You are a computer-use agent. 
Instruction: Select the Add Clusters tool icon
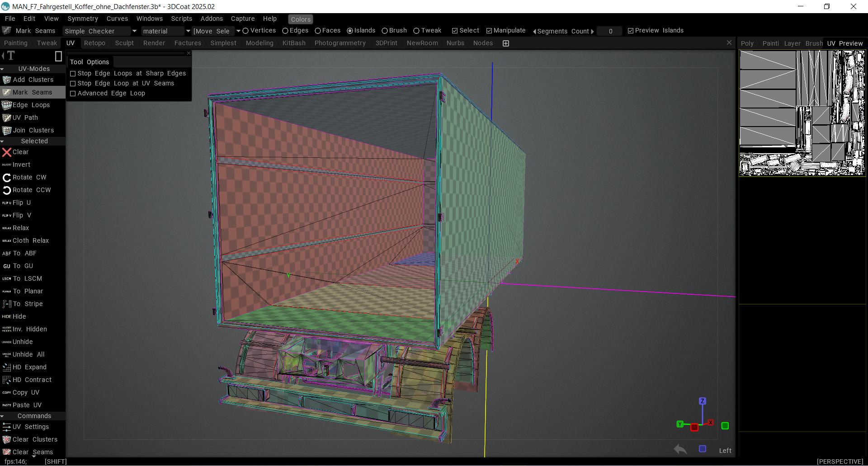coord(6,80)
